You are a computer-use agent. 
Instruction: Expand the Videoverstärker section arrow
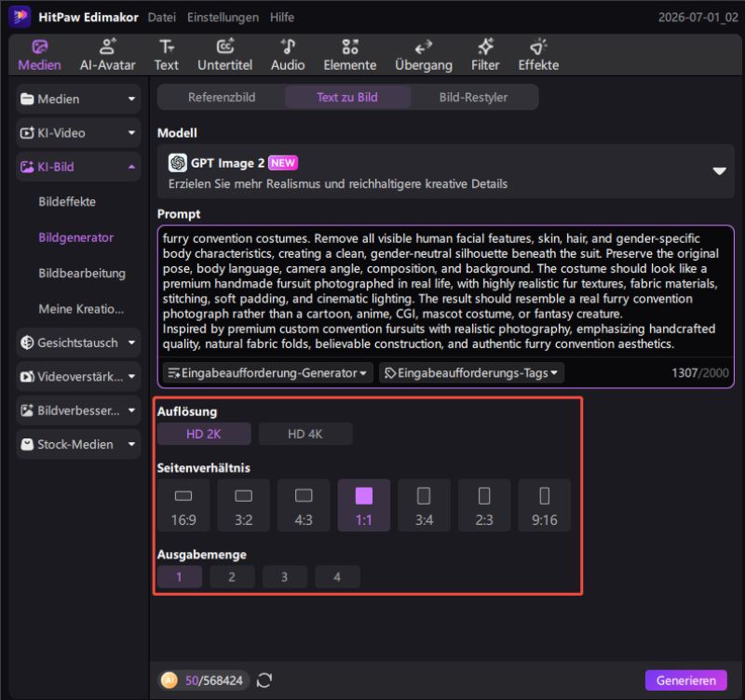pos(131,377)
